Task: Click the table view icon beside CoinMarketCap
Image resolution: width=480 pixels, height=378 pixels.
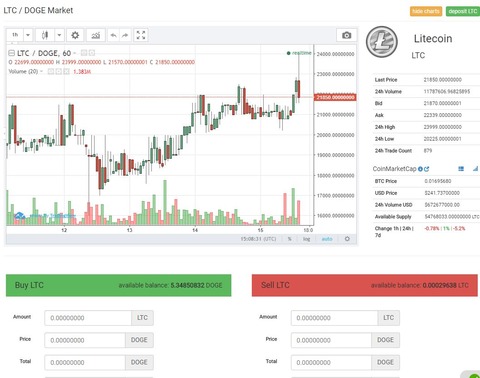Action: tap(461, 169)
